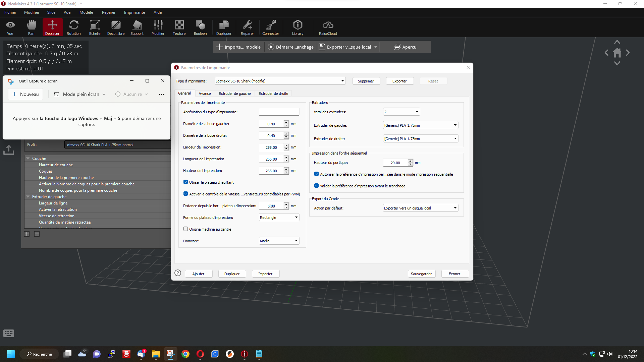Click the Sauvegarder button

421,274
